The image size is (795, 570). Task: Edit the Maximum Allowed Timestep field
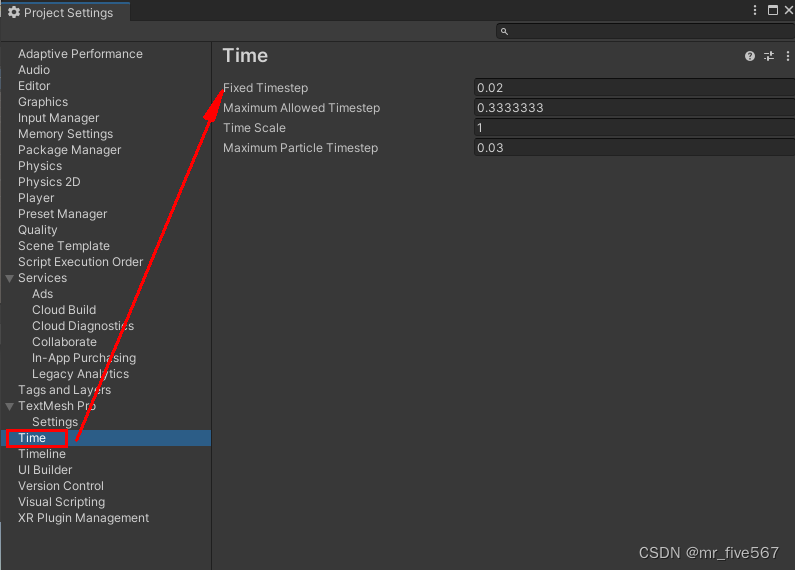(x=634, y=108)
